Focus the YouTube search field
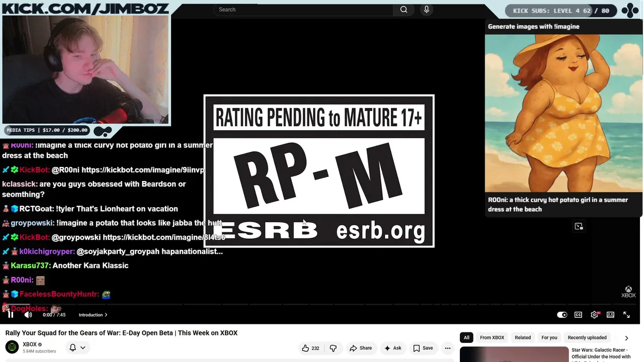Screen dimensions: 644x362 (303, 10)
